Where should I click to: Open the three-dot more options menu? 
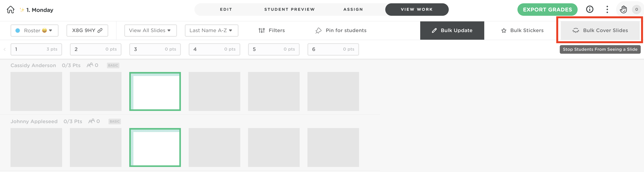click(607, 10)
